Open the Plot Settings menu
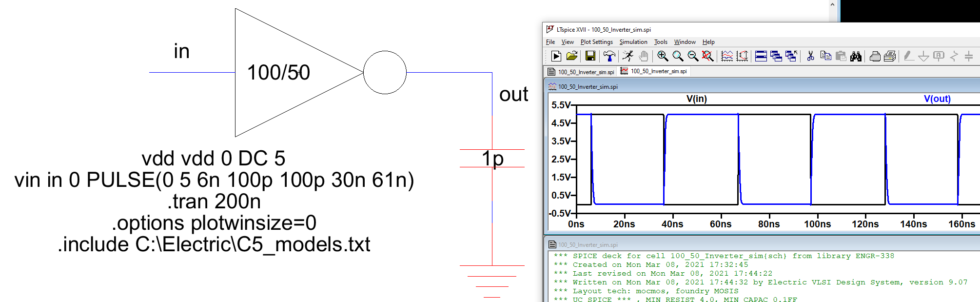The height and width of the screenshot is (302, 980). point(596,42)
